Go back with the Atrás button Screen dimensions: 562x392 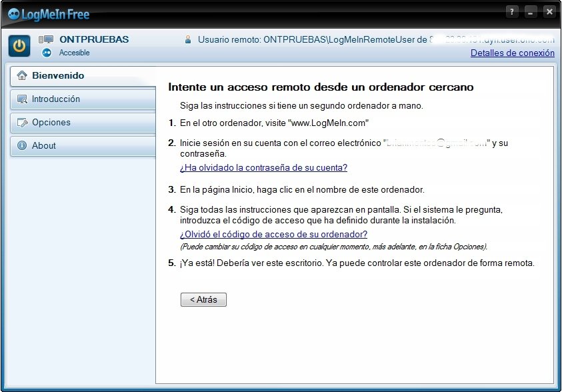203,299
